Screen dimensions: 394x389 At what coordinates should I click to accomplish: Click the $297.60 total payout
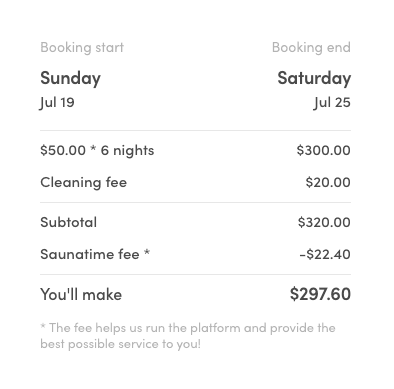(x=320, y=294)
